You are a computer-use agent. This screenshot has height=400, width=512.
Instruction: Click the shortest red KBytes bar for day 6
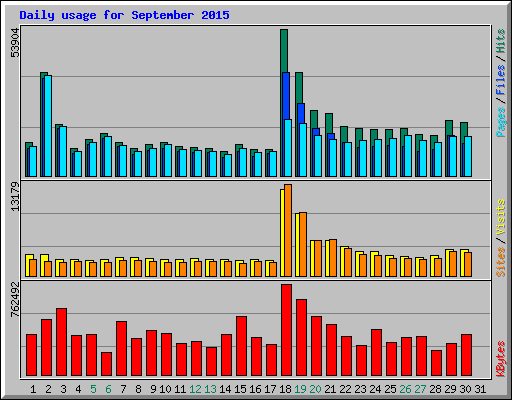[x=106, y=364]
